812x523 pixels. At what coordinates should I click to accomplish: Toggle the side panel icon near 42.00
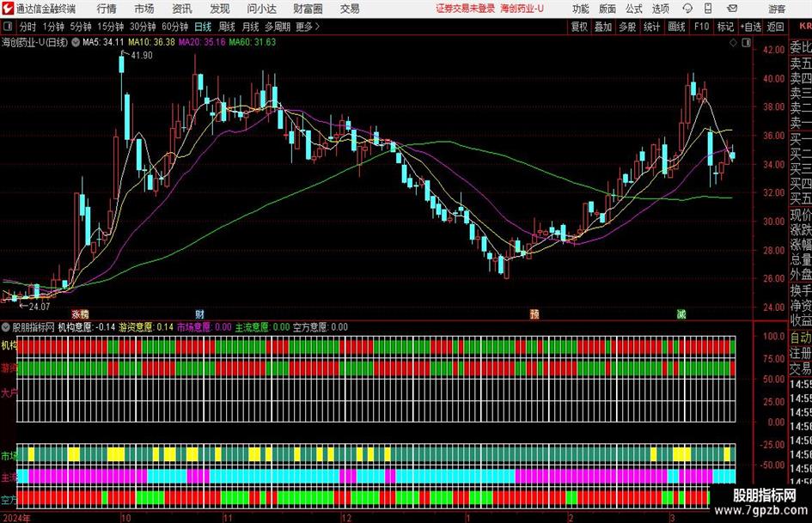pos(746,42)
